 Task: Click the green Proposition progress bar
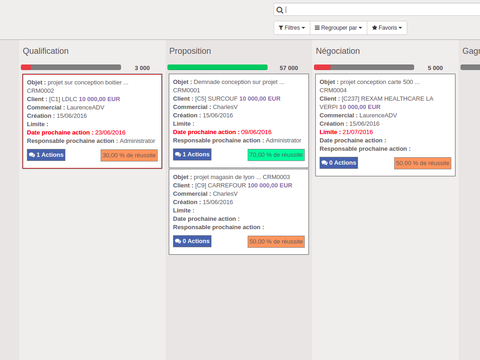(x=217, y=67)
